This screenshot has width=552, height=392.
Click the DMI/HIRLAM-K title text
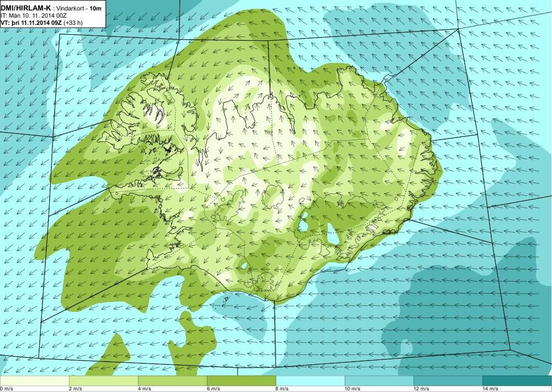(x=26, y=8)
